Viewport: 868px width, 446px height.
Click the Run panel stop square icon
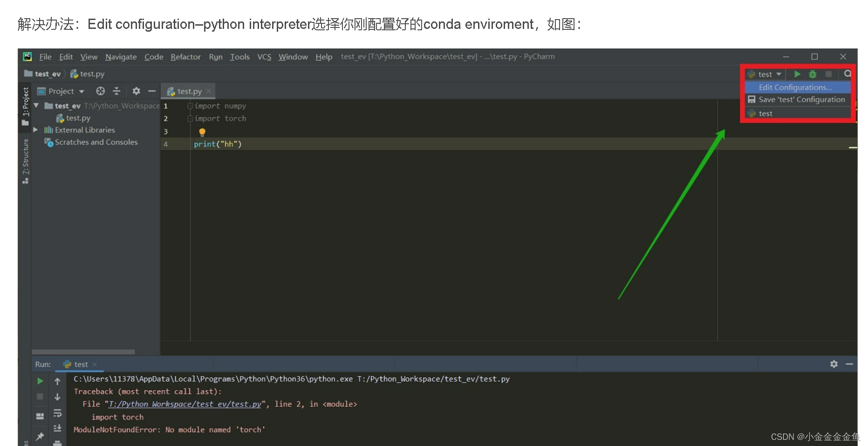pyautogui.click(x=40, y=397)
